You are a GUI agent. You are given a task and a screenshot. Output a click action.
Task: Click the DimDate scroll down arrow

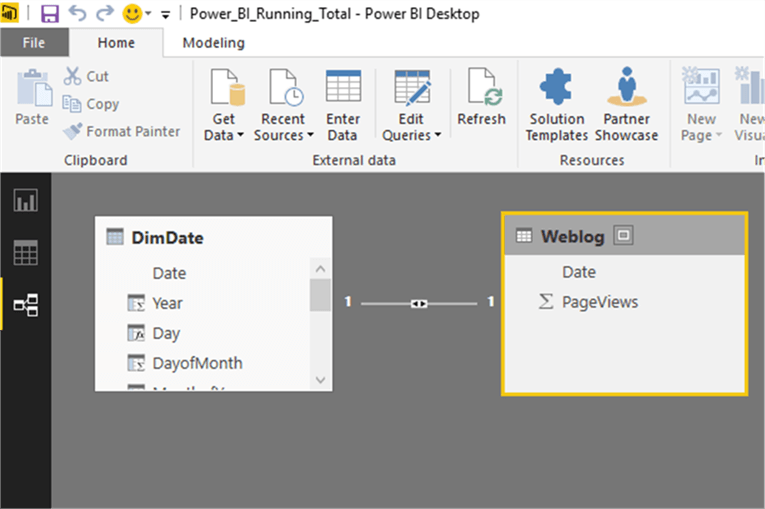point(321,380)
